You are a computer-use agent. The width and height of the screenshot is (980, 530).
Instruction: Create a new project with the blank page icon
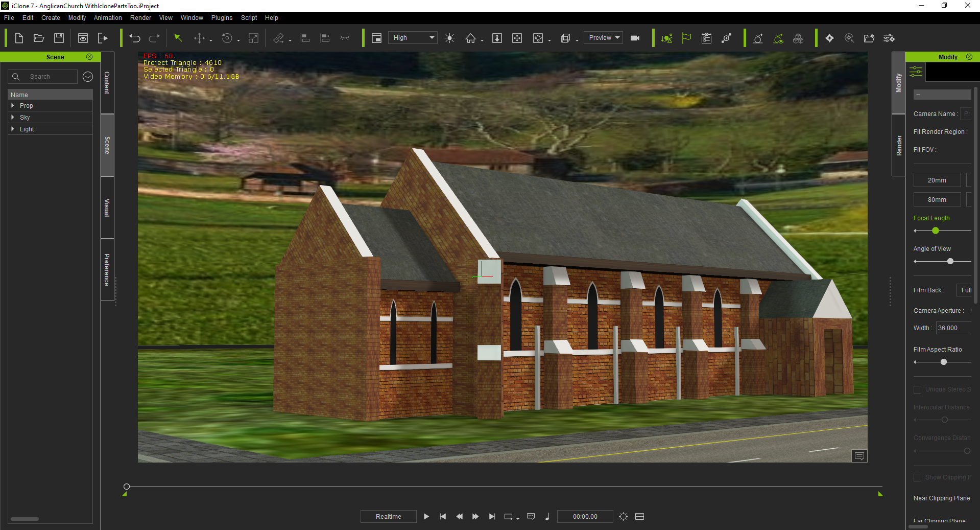(19, 38)
